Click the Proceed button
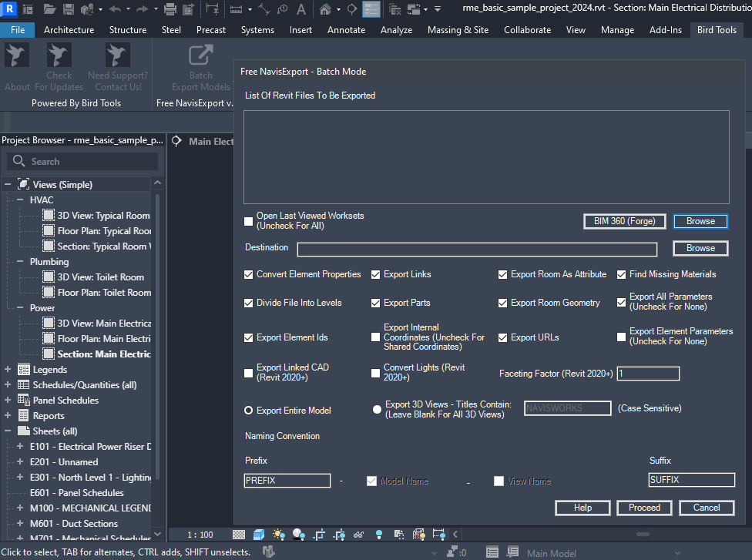Screen dimensions: 752x560 coord(644,508)
